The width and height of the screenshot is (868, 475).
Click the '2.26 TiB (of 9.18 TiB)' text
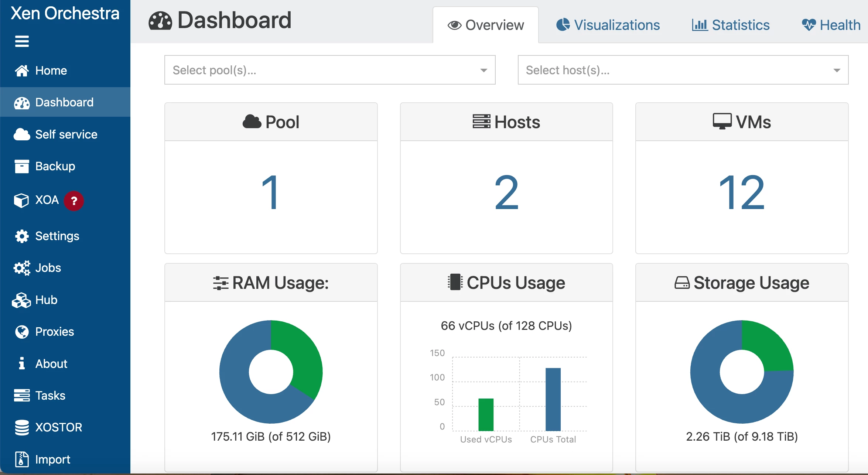pos(742,437)
